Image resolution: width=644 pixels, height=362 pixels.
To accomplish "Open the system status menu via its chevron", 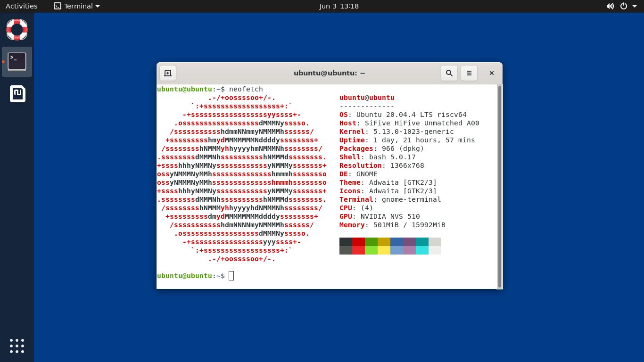I will click(x=634, y=6).
